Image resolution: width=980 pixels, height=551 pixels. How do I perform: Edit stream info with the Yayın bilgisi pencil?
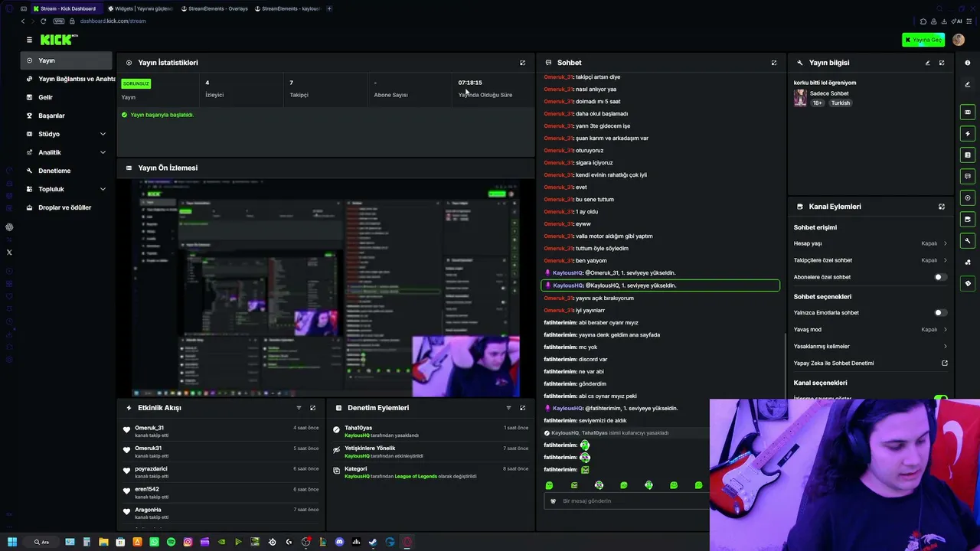(x=927, y=63)
